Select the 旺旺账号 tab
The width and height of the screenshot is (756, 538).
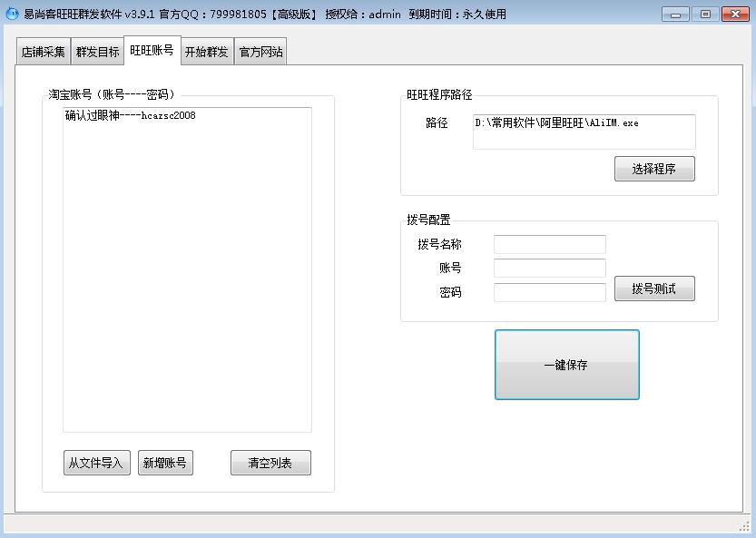152,51
